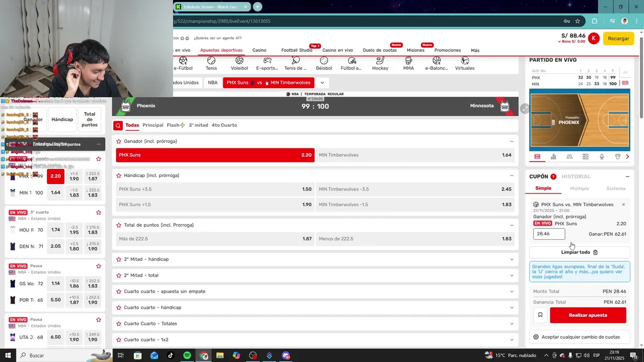Select the e-Fútbol sport icon

tap(183, 60)
